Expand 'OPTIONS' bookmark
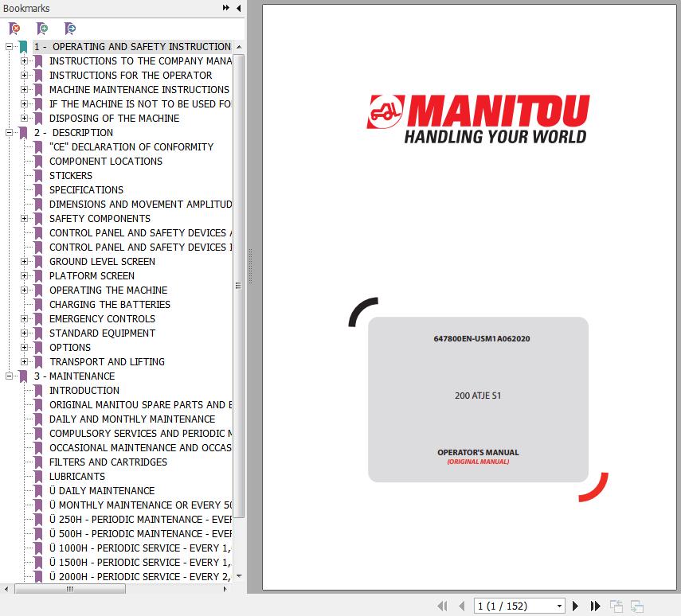The width and height of the screenshot is (681, 616). [25, 347]
